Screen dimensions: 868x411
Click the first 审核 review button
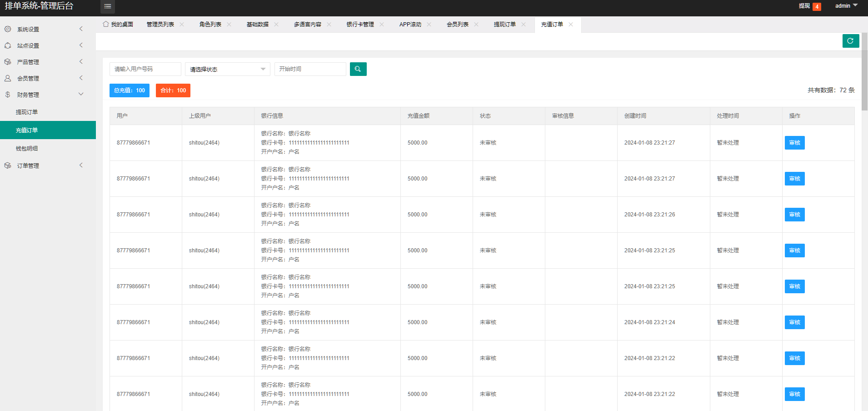coord(794,142)
